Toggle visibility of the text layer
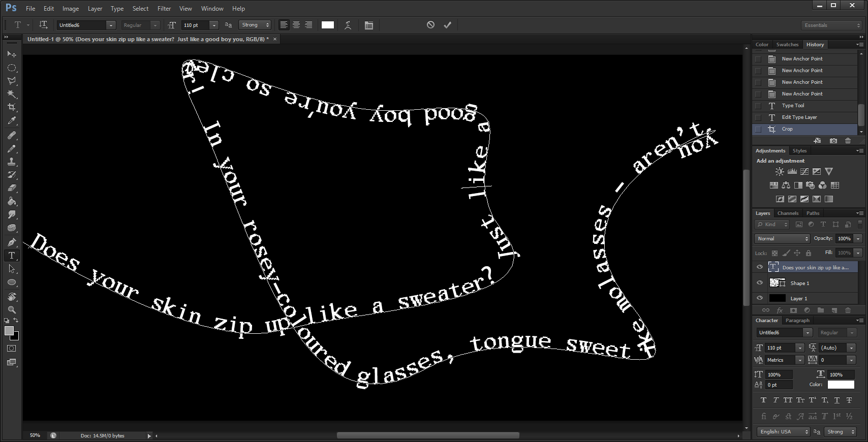The image size is (868, 442). point(760,267)
